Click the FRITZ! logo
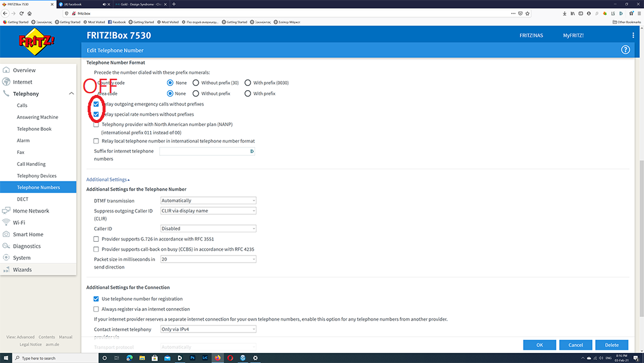 point(36,41)
